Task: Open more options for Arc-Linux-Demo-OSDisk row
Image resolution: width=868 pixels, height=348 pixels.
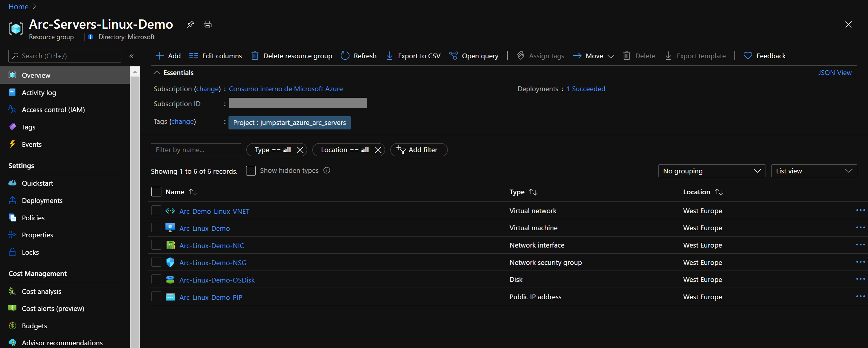Action: pos(860,279)
